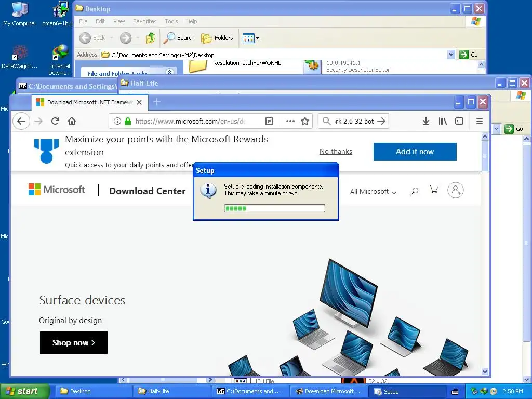Open page actions three-dots menu
Image resolution: width=532 pixels, height=399 pixels.
(x=290, y=121)
